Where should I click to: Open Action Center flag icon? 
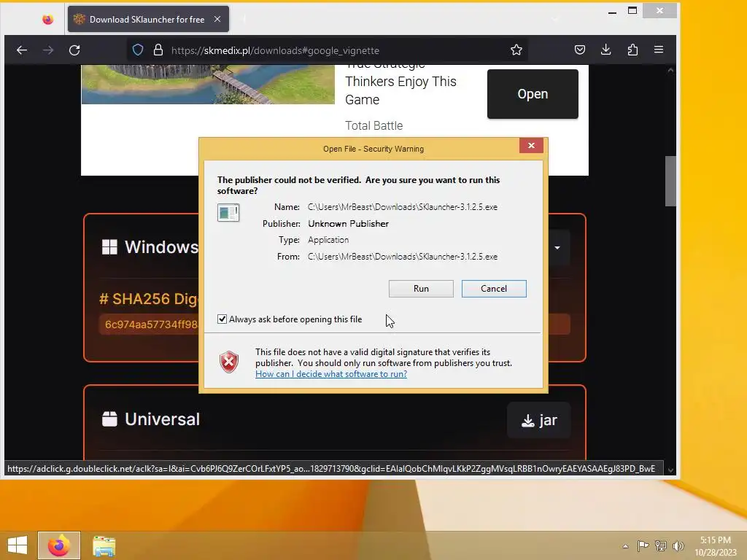pos(643,545)
